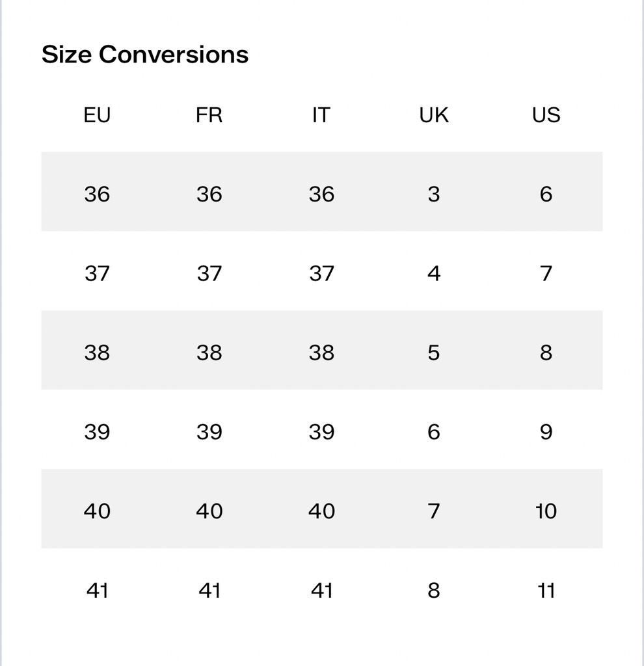Select IT size 41 cell

(x=321, y=591)
